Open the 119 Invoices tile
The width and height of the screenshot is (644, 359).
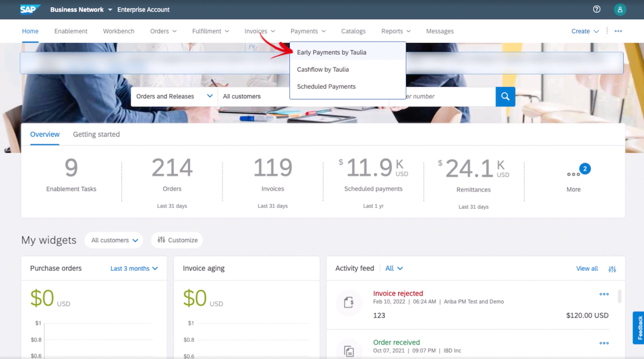273,182
